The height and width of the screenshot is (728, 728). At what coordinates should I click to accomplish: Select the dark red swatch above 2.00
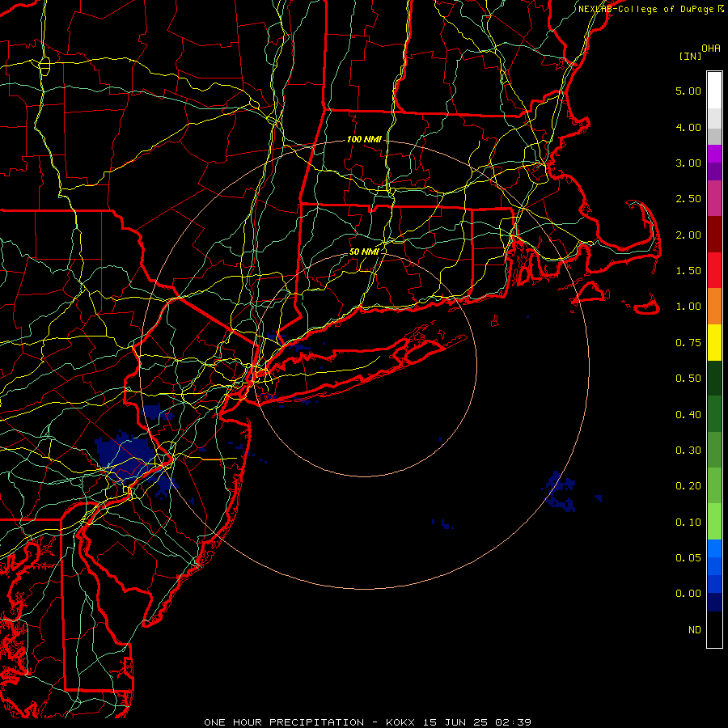[x=714, y=235]
